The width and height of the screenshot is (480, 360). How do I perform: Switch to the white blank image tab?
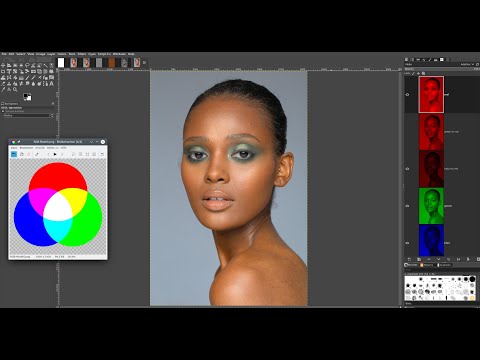point(61,62)
